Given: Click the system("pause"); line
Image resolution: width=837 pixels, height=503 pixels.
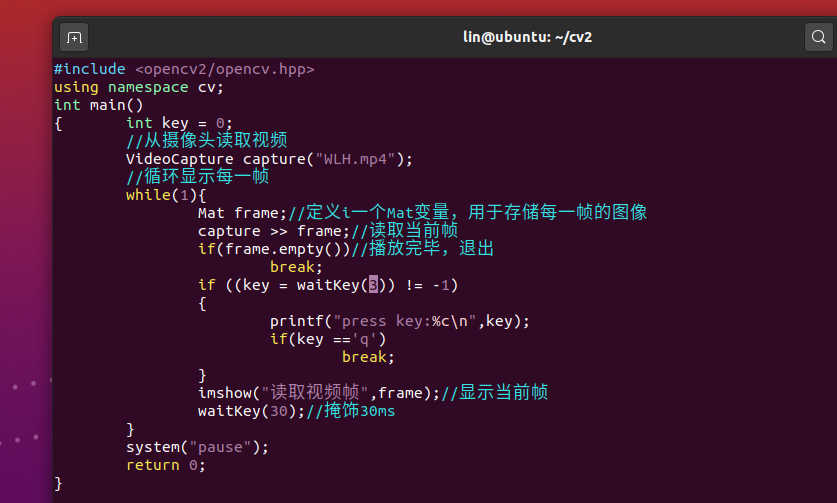Looking at the screenshot, I should pyautogui.click(x=198, y=447).
